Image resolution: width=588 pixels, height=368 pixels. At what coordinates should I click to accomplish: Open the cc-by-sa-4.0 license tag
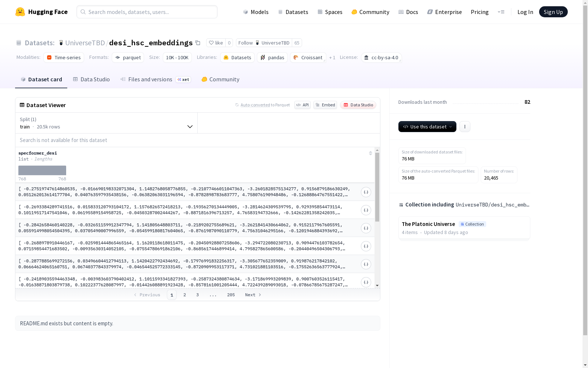click(381, 57)
